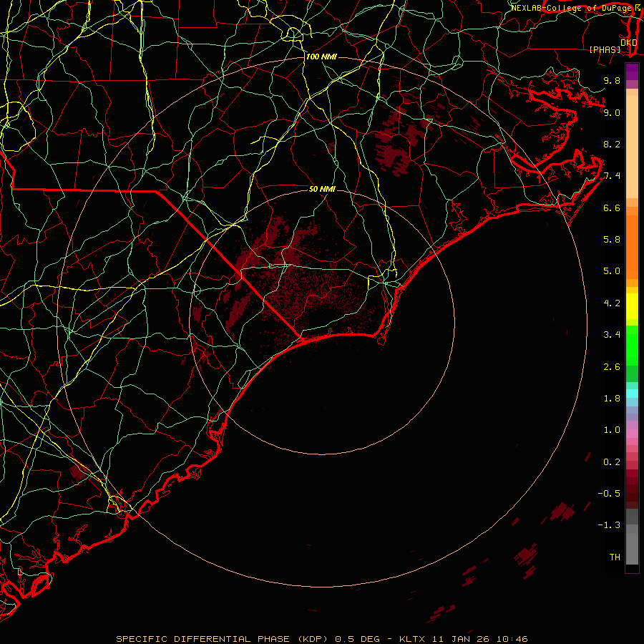Pick the cyan segment of color bar

tap(632, 394)
